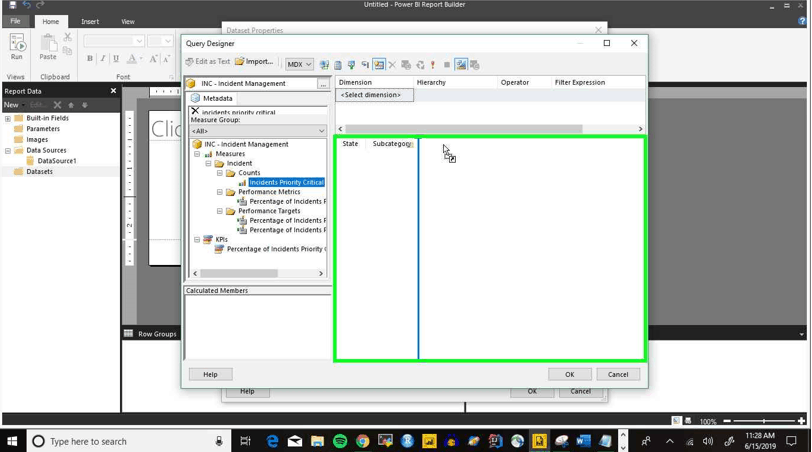
Task: Click the Windows Start button
Action: pyautogui.click(x=12, y=441)
